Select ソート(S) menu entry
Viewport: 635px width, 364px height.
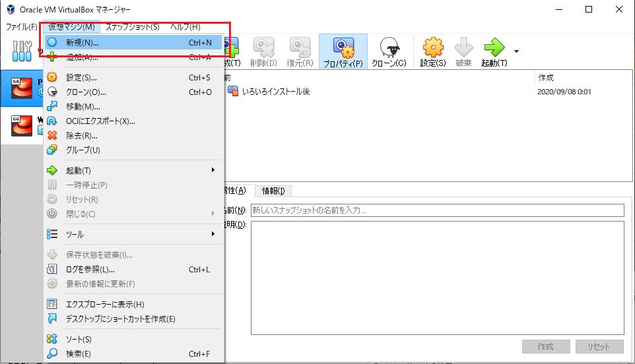pos(133,340)
